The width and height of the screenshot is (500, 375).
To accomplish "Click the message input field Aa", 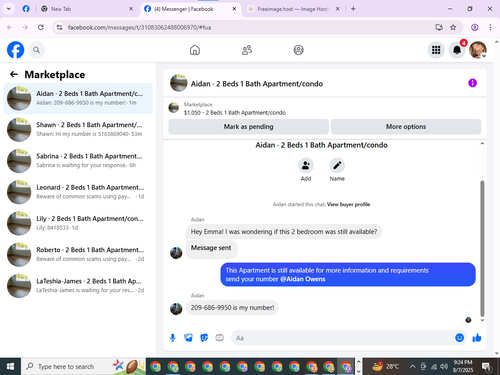I will (x=343, y=338).
